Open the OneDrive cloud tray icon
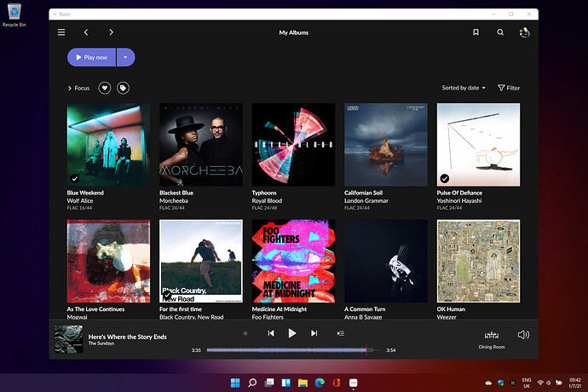The width and height of the screenshot is (588, 392). click(x=488, y=383)
